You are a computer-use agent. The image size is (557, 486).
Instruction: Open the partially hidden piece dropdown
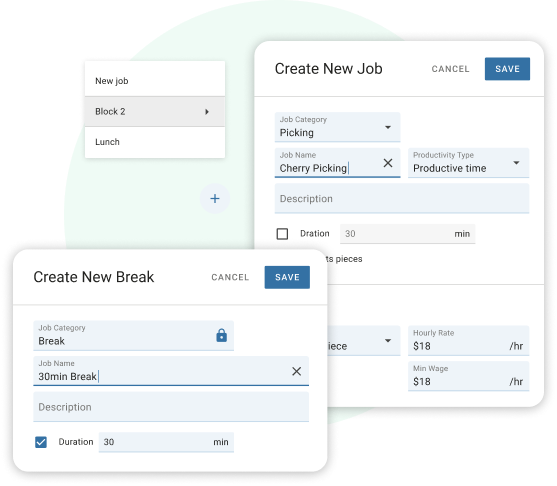364,341
